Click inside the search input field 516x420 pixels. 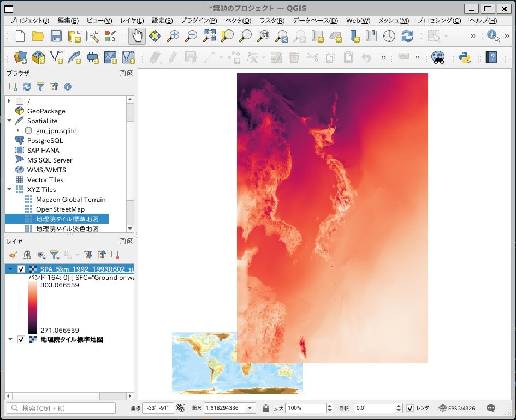[60, 408]
